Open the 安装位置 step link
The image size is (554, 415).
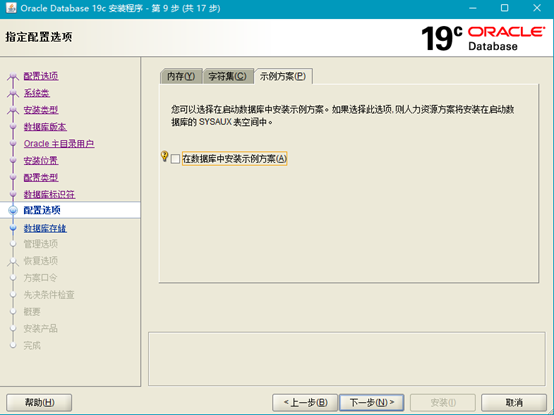tap(41, 161)
